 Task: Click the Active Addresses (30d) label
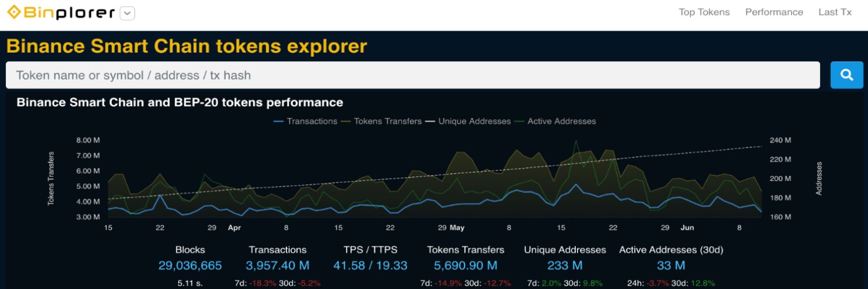pos(671,250)
